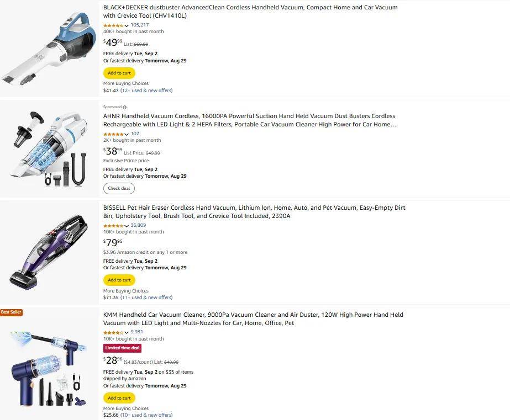Add KMM Handheld Car Vacuum to cart
The height and width of the screenshot is (420, 510).
tap(119, 398)
